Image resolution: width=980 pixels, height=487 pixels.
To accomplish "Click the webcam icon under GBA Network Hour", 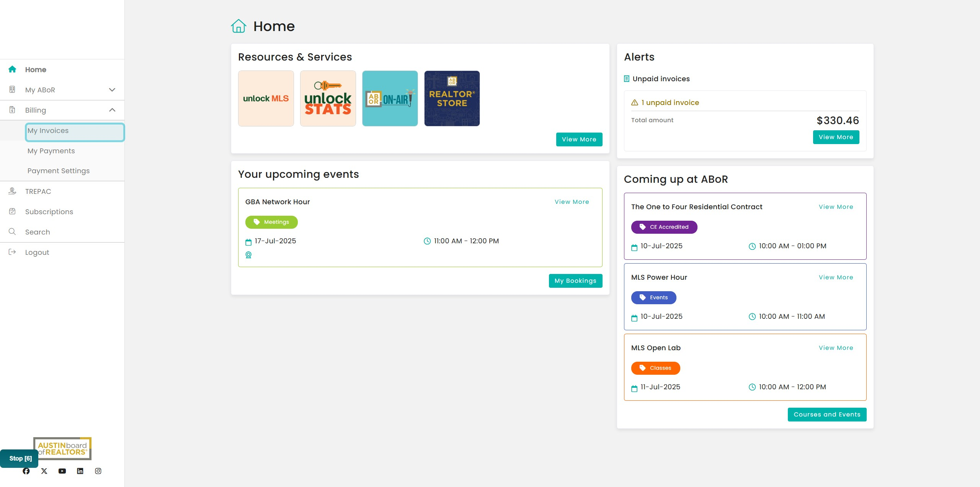I will [x=248, y=255].
